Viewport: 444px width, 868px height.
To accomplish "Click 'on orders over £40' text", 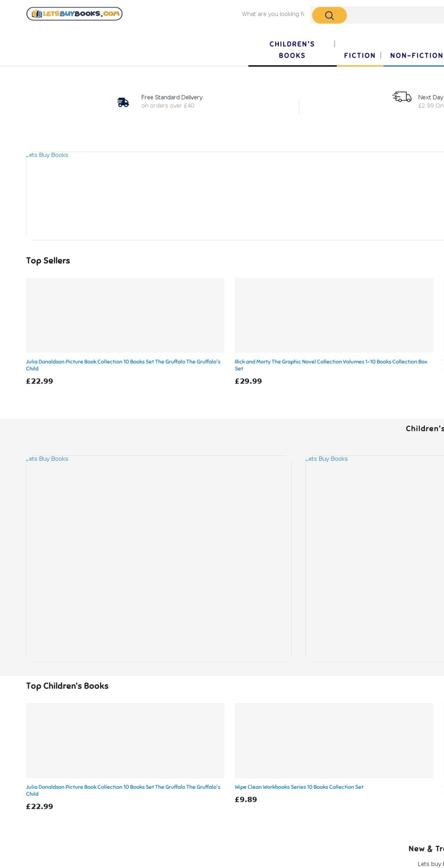I will pos(168,106).
